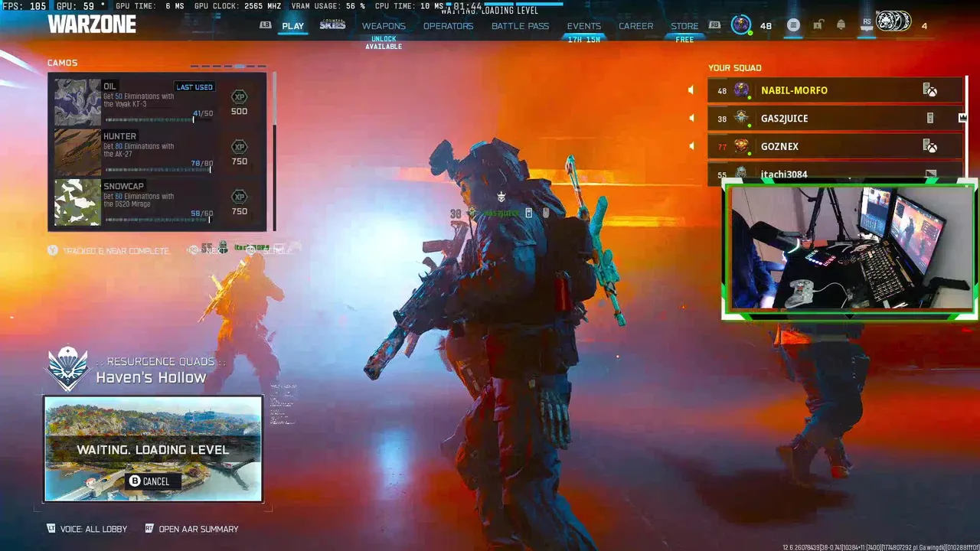The width and height of the screenshot is (980, 551).
Task: Change Voice: All Lobby setting
Action: pos(87,529)
